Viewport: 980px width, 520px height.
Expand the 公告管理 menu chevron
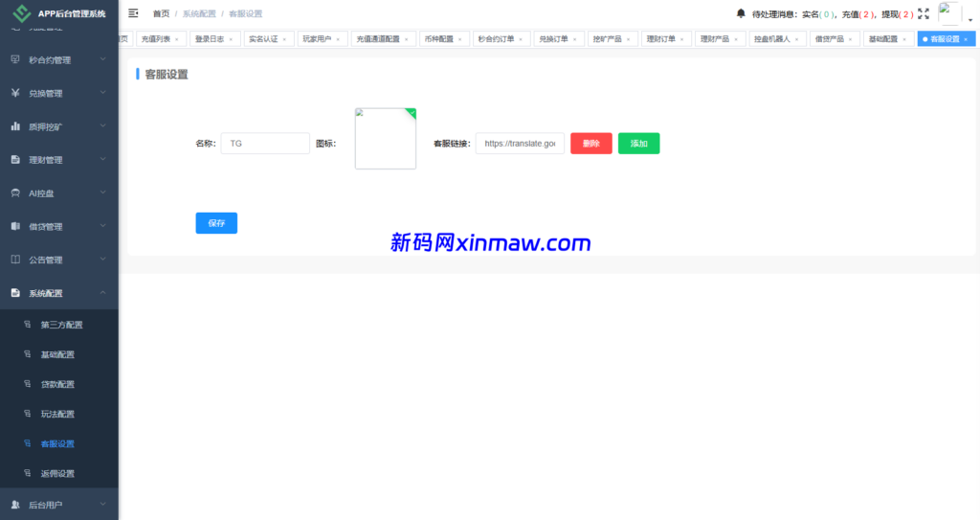click(x=103, y=259)
